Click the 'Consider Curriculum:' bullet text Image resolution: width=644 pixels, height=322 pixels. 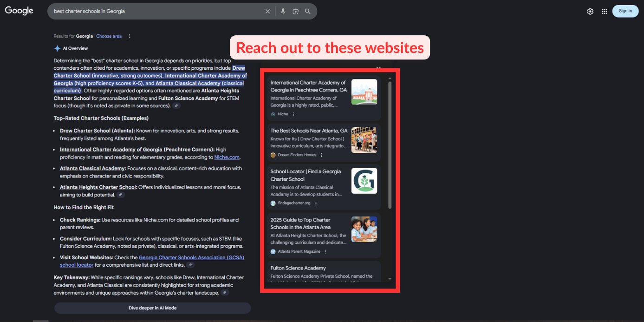tap(86, 239)
